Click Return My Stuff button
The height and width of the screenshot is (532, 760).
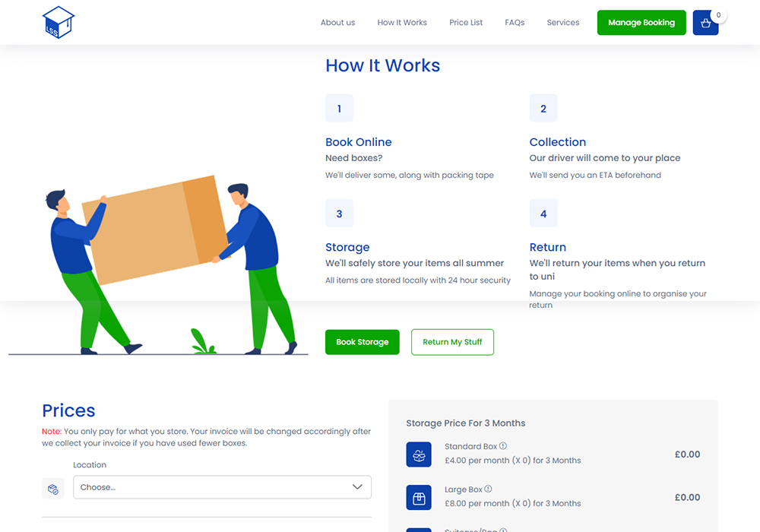point(452,342)
